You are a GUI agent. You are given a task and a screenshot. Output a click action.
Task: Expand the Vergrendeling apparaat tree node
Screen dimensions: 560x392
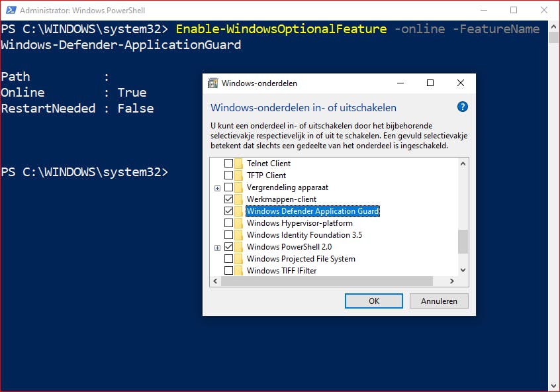[x=217, y=188]
